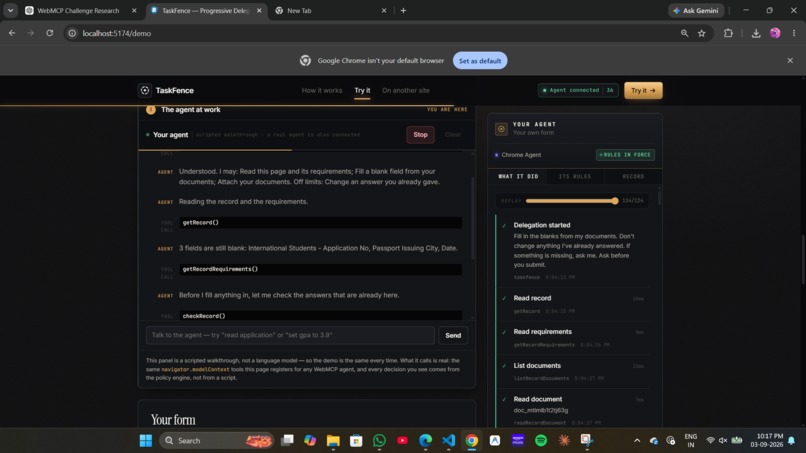Image resolution: width=806 pixels, height=453 pixels.
Task: Select the Delegation started log entry
Action: point(574,251)
